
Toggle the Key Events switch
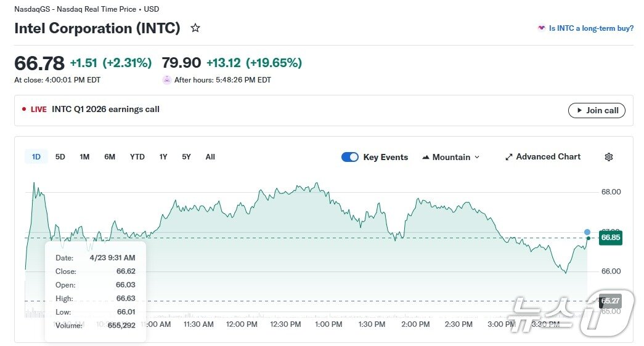tap(350, 157)
